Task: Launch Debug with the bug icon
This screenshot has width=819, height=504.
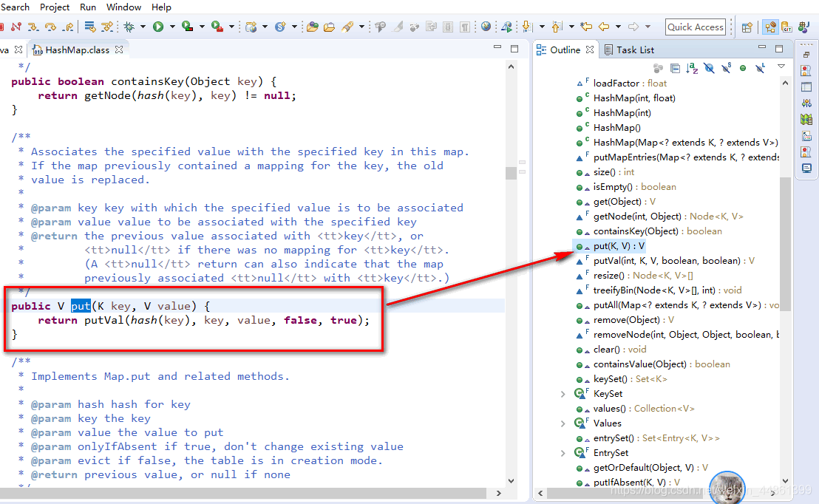Action: (129, 27)
